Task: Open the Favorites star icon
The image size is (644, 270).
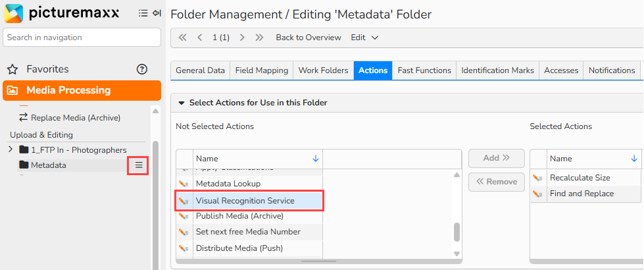Action: coord(12,69)
